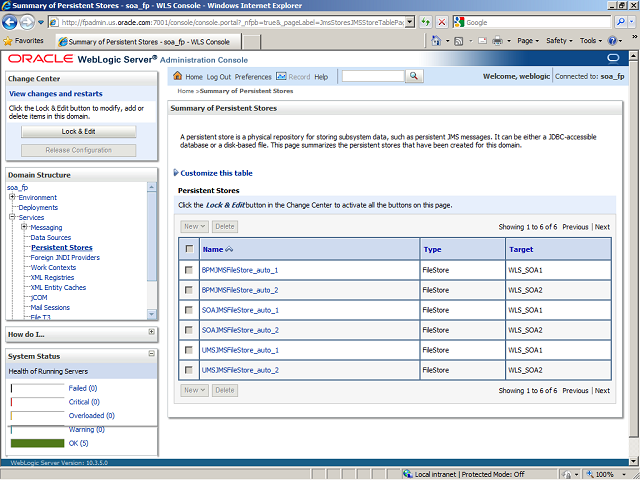The width and height of the screenshot is (640, 480).
Task: Open the browser Safety menu
Action: (x=559, y=41)
